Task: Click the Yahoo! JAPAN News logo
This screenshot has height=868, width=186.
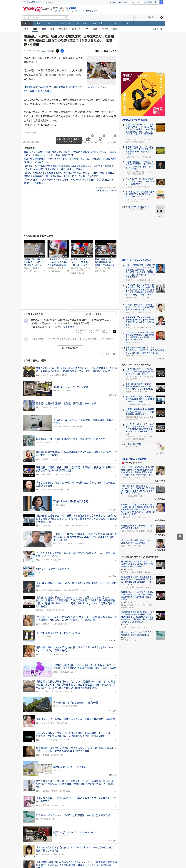Action: point(37,9)
